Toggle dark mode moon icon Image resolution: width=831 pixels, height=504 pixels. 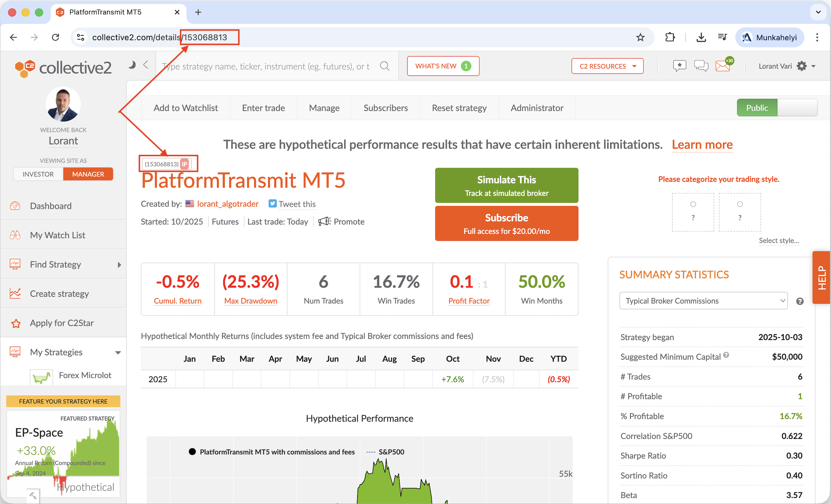(x=132, y=65)
